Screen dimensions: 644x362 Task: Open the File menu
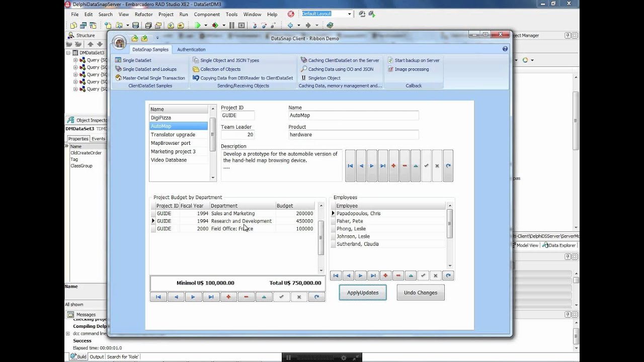(x=74, y=15)
